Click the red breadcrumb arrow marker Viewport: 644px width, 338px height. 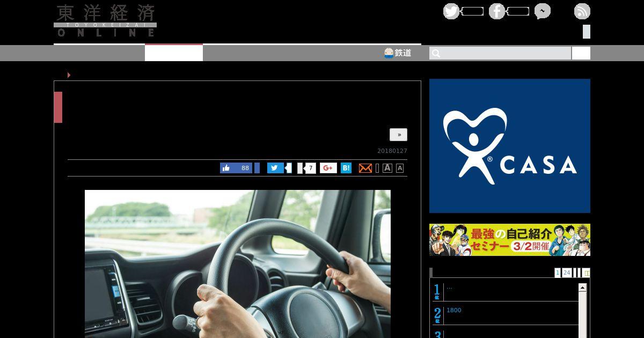coord(69,75)
